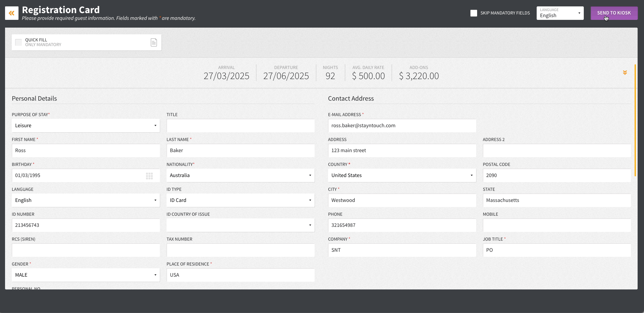This screenshot has height=313, width=644.
Task: Click the Postal Code field 2090
Action: pos(557,175)
